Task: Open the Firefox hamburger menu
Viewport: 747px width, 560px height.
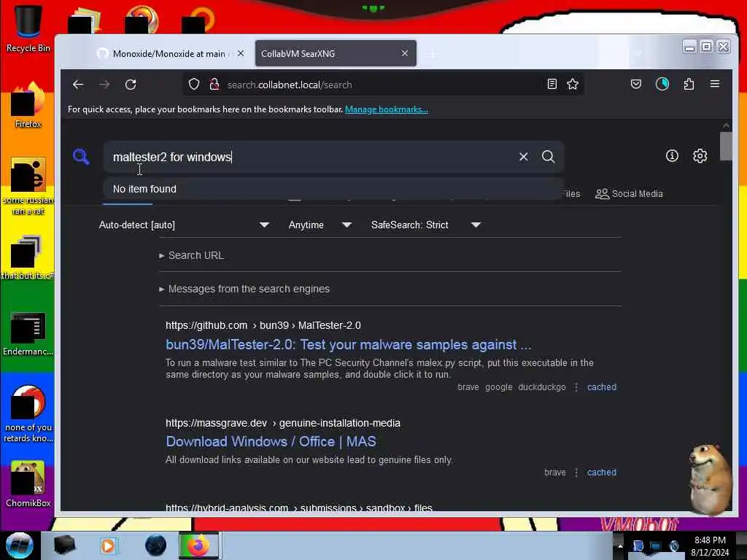Action: coord(715,85)
